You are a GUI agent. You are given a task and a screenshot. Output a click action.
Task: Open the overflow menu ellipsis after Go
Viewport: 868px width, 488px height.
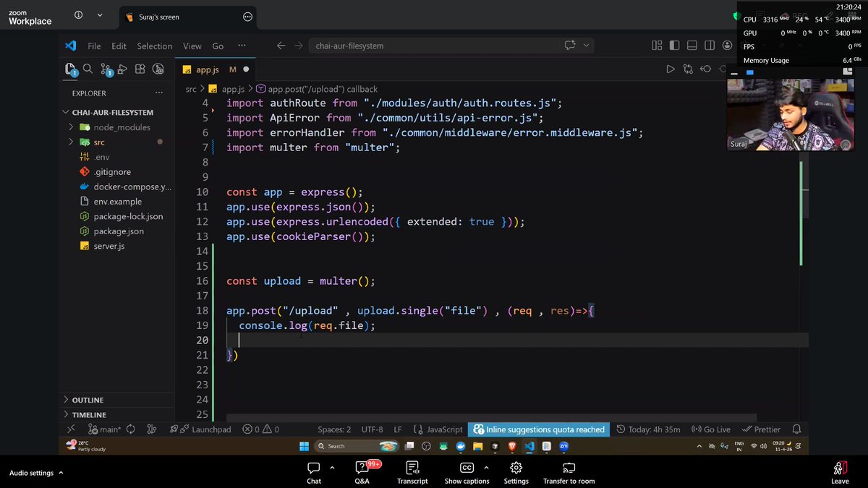[x=242, y=46]
